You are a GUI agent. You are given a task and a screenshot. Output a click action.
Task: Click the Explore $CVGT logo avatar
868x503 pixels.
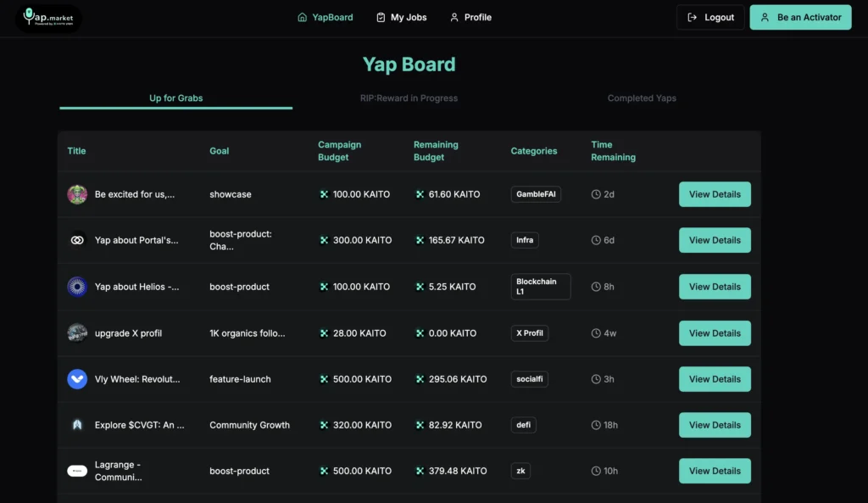(x=77, y=425)
